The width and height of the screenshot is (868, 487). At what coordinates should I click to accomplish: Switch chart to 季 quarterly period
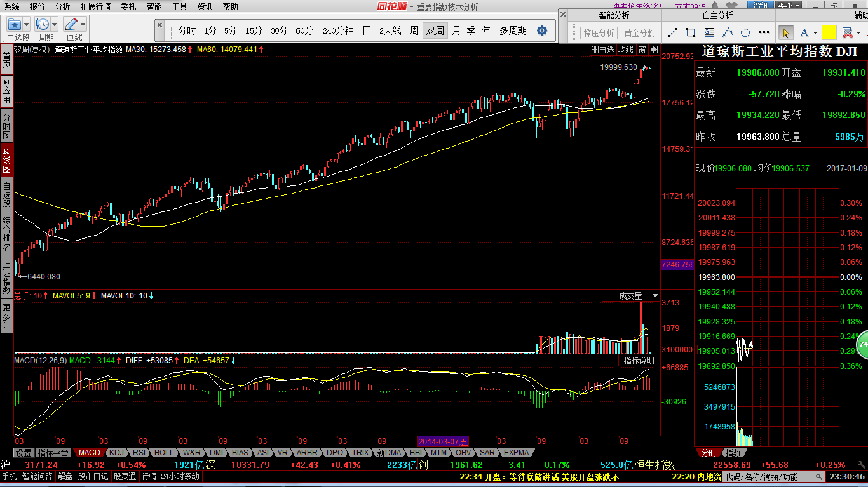pos(471,30)
